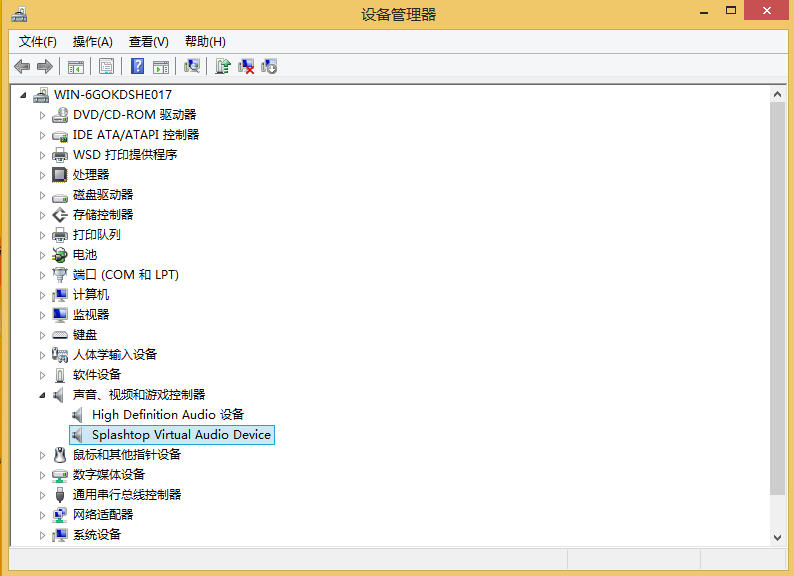
Task: Click the Properties toolbar icon
Action: point(105,66)
